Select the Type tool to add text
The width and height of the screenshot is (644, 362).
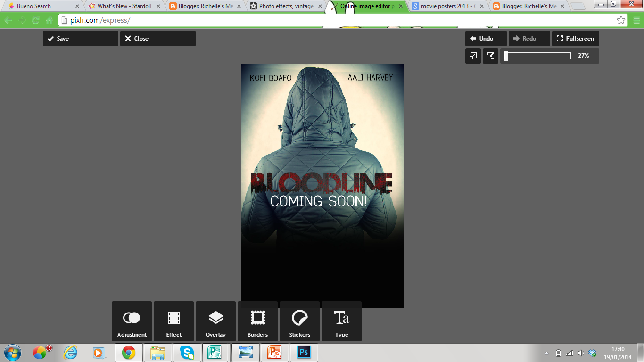point(341,321)
